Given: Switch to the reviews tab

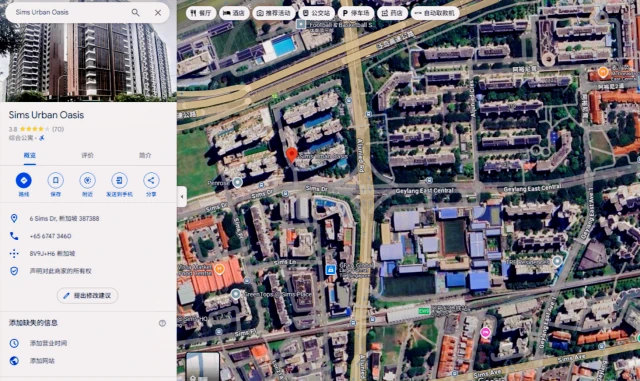Looking at the screenshot, I should 87,155.
